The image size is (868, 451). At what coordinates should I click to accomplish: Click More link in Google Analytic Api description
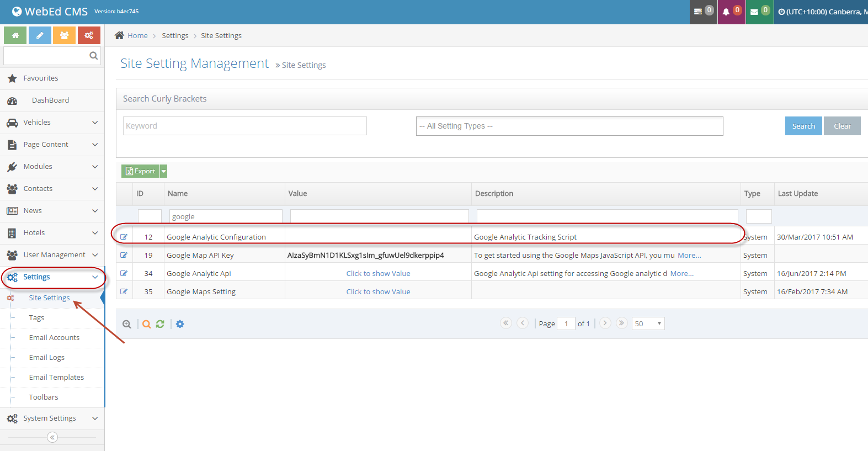[x=682, y=273]
